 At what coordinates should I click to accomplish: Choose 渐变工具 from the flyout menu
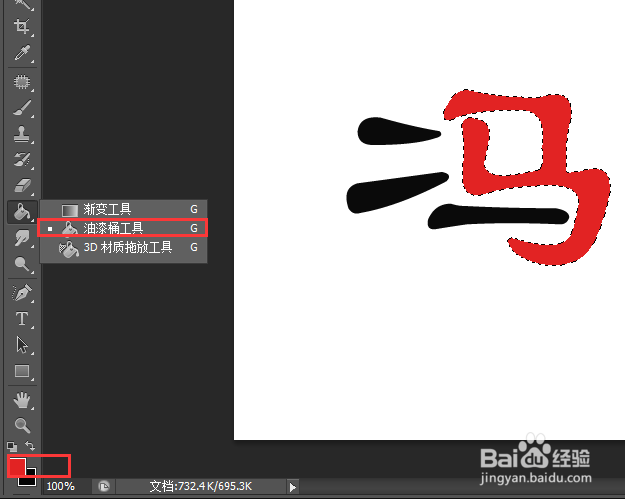click(x=123, y=209)
